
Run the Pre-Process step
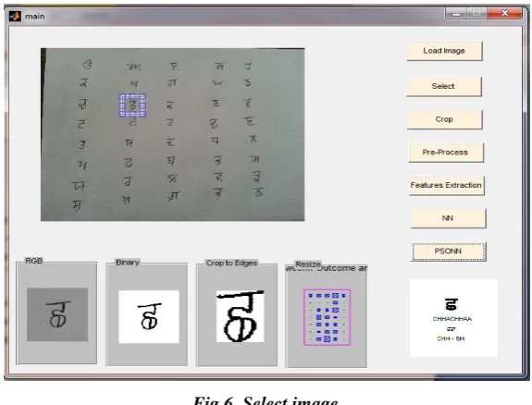point(446,153)
